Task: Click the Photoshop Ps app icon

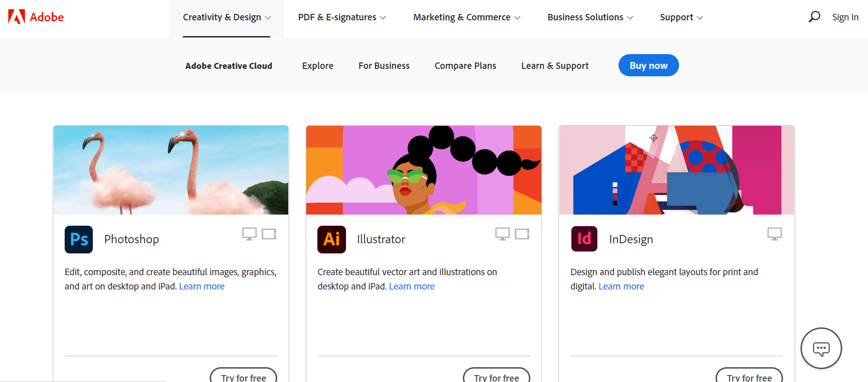Action: coord(79,239)
